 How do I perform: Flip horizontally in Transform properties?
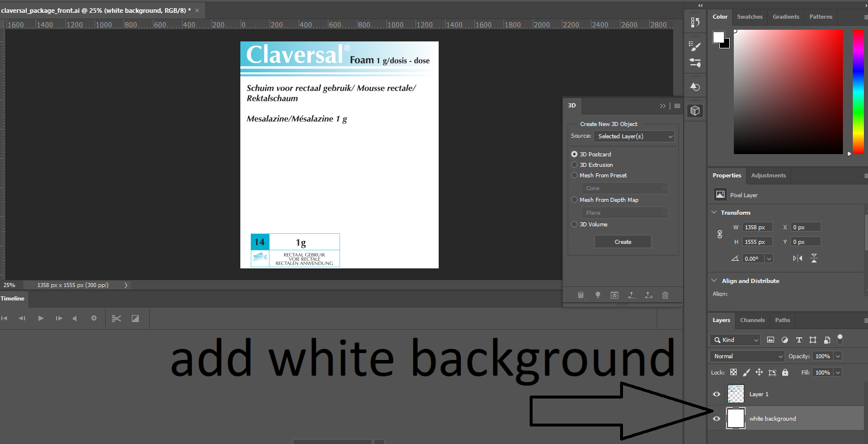(798, 258)
